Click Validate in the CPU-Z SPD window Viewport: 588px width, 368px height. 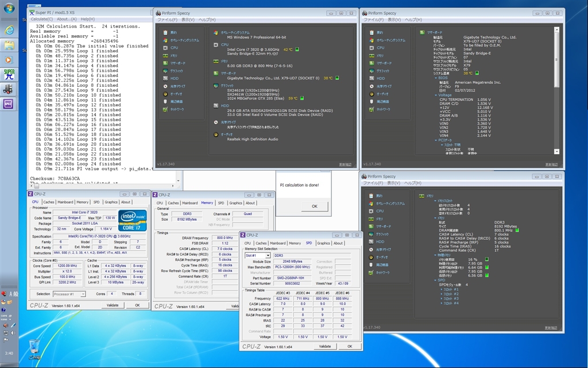[324, 346]
